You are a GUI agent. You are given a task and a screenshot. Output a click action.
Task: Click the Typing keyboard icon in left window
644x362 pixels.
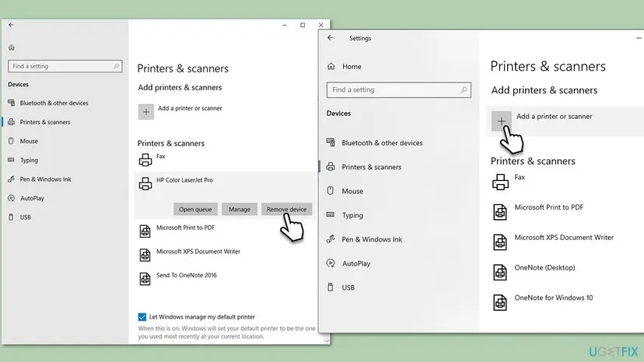click(11, 160)
